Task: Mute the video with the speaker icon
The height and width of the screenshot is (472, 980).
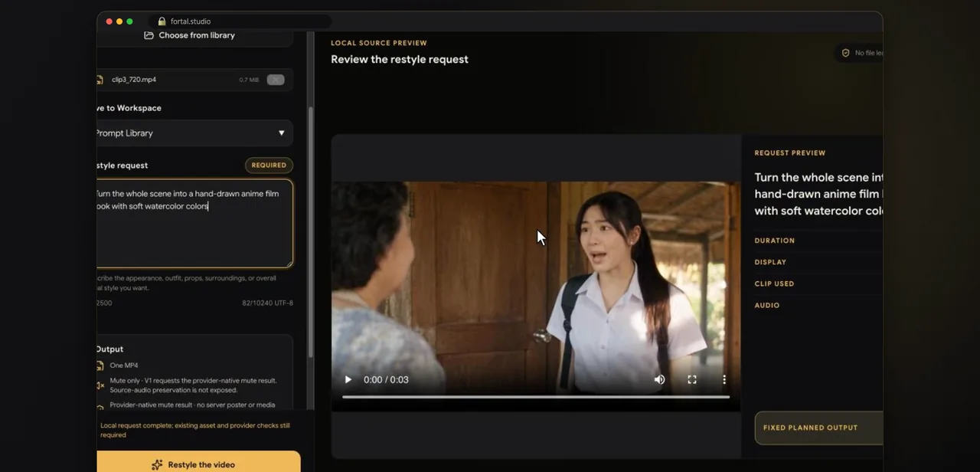Action: pyautogui.click(x=659, y=379)
